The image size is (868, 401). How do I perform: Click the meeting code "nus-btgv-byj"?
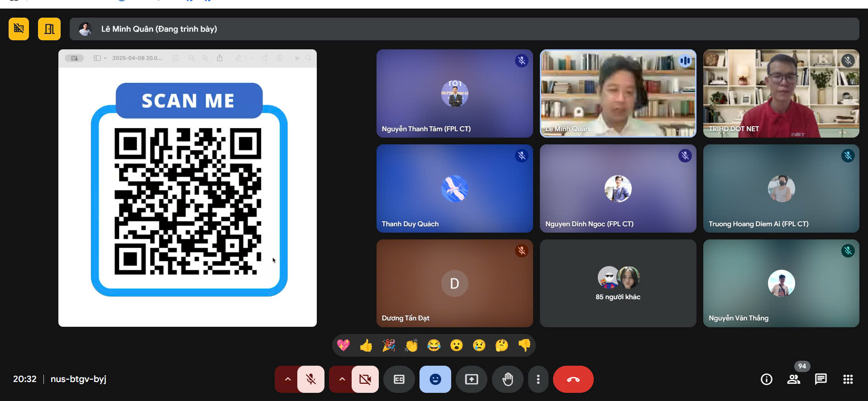(78, 379)
